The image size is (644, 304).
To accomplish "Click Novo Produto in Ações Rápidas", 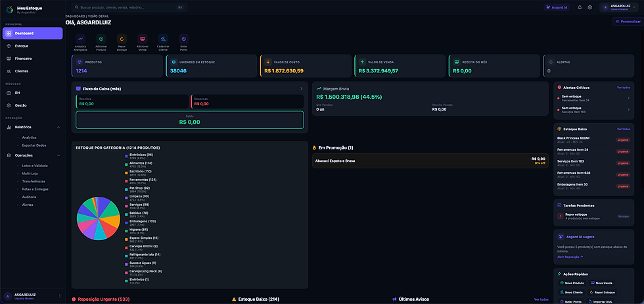I will click(x=572, y=283).
